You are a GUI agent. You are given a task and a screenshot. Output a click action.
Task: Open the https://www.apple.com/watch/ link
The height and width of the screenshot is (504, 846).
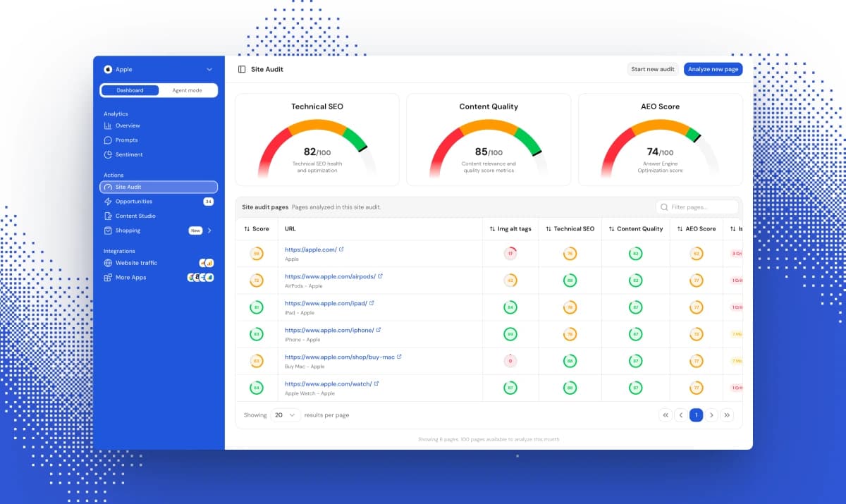pos(329,383)
